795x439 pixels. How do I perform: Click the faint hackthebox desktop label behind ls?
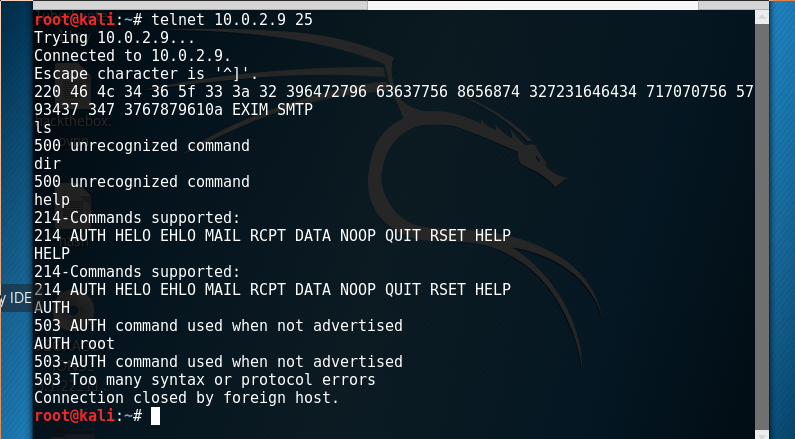point(73,122)
